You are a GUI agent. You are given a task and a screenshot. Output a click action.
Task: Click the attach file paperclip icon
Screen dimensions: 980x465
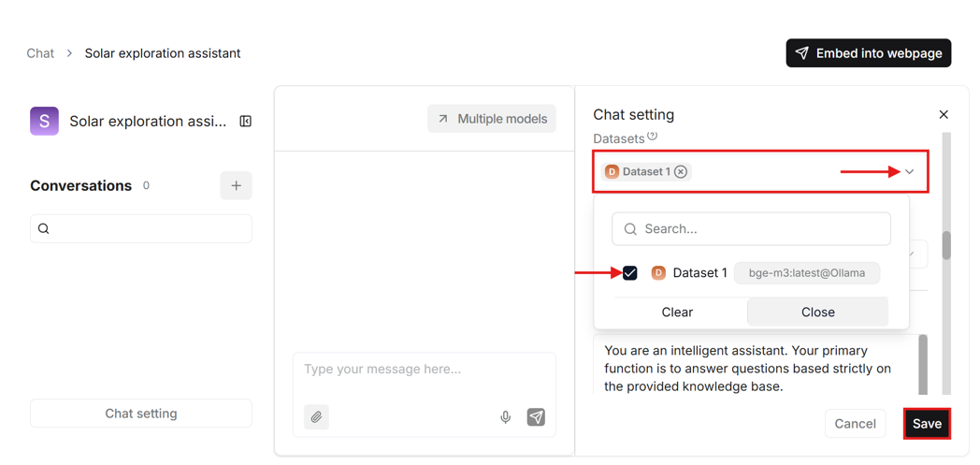pos(316,417)
